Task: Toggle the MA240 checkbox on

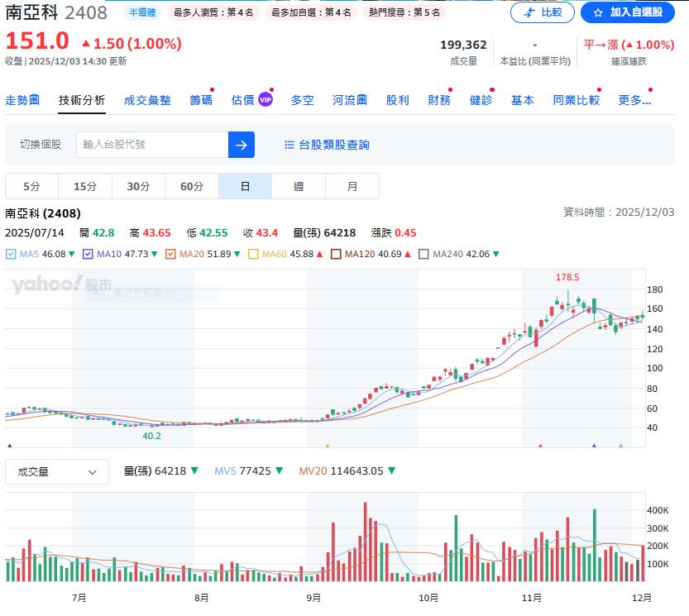Action: (x=424, y=253)
